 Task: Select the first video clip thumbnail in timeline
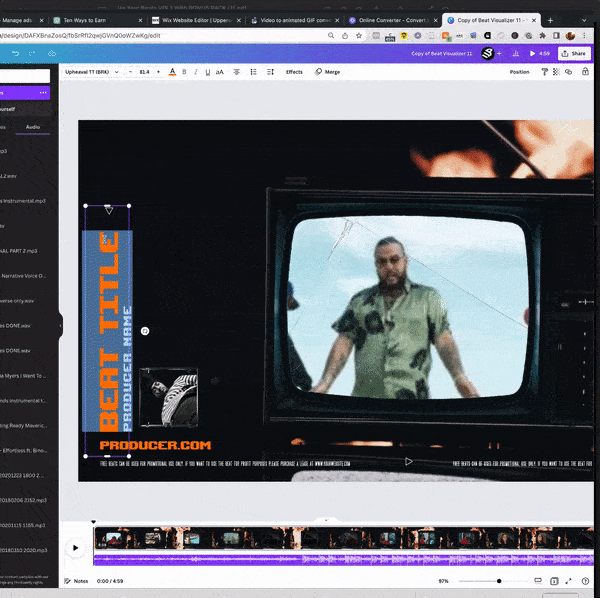tap(114, 538)
